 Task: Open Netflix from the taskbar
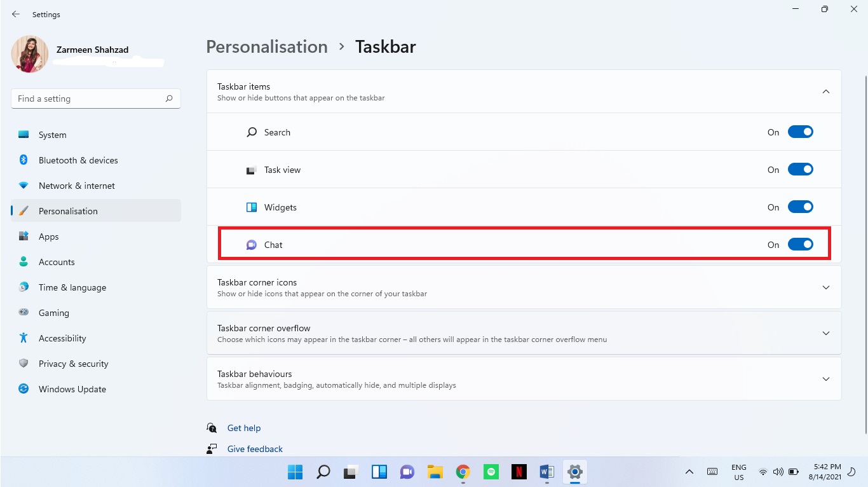519,472
